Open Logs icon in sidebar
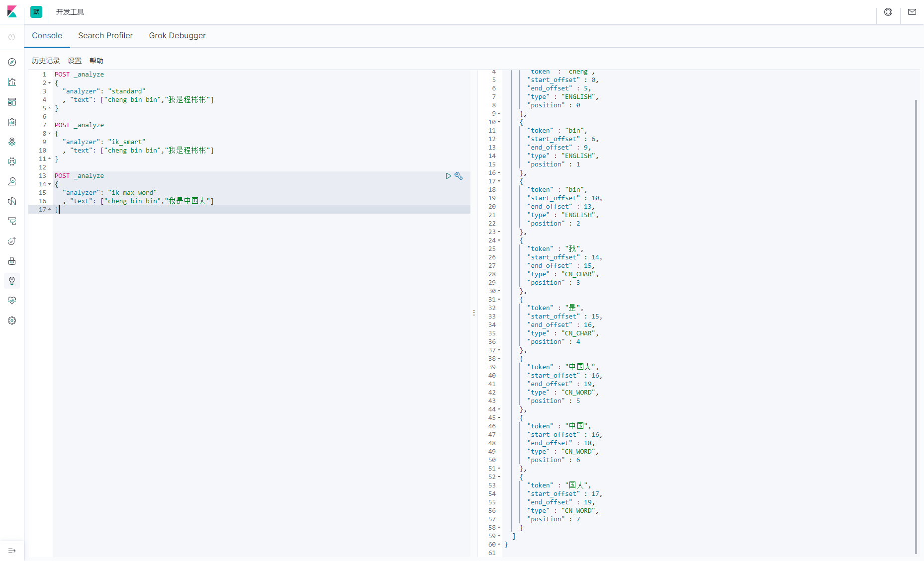Viewport: 924px width, 561px height. point(12,201)
